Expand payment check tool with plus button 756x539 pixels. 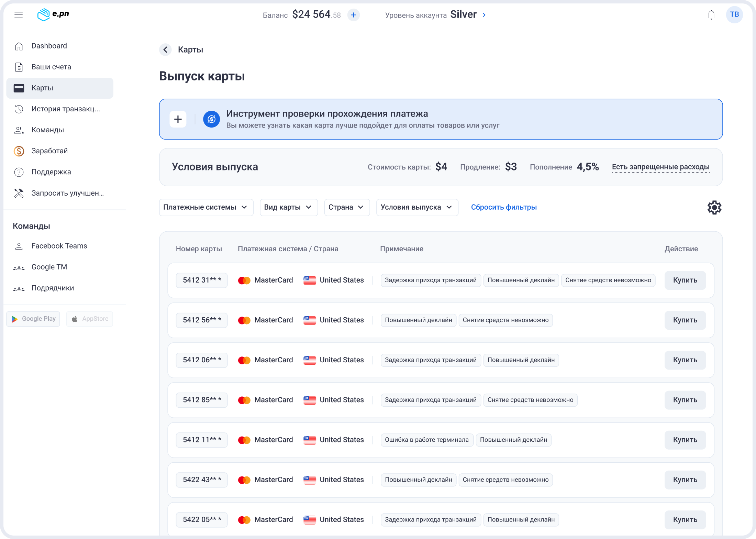point(178,119)
